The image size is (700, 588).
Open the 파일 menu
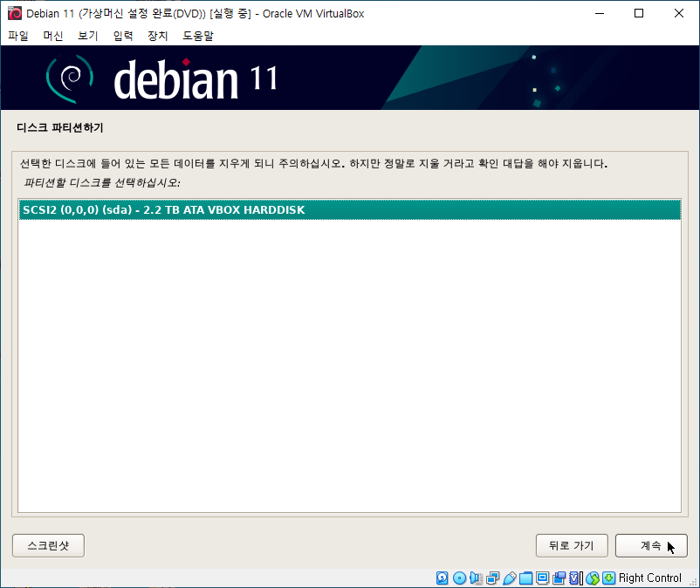click(x=18, y=36)
